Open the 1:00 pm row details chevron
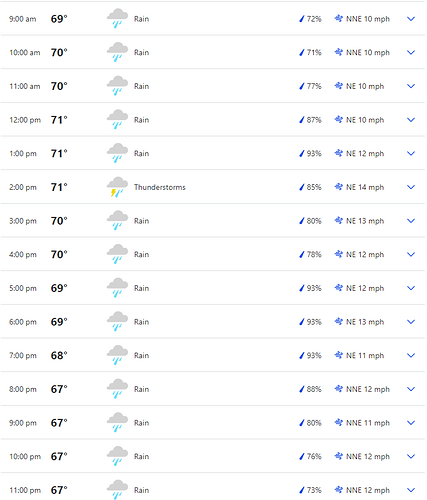This screenshot has height=500, width=427. coord(411,154)
